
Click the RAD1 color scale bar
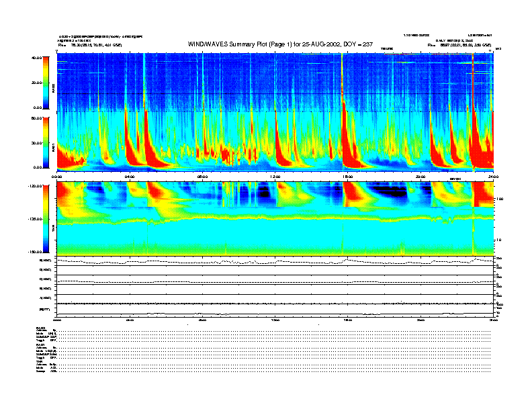coord(46,142)
